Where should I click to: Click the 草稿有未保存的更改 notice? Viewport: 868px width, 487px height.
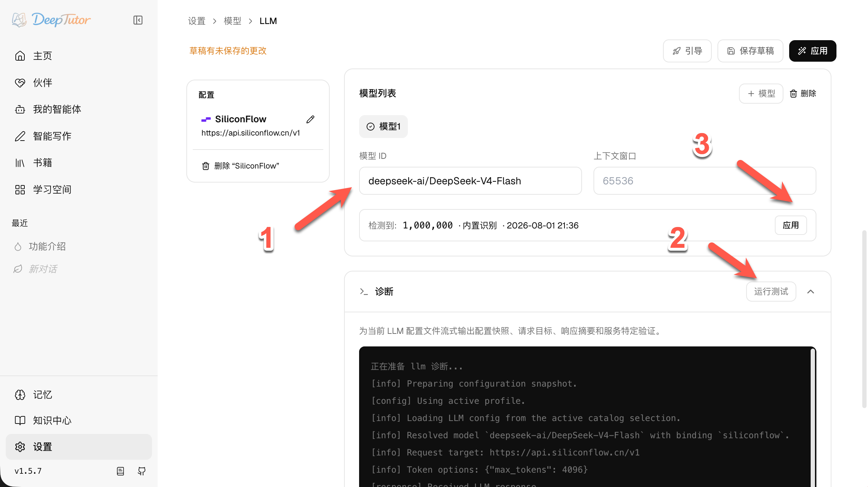coord(228,51)
